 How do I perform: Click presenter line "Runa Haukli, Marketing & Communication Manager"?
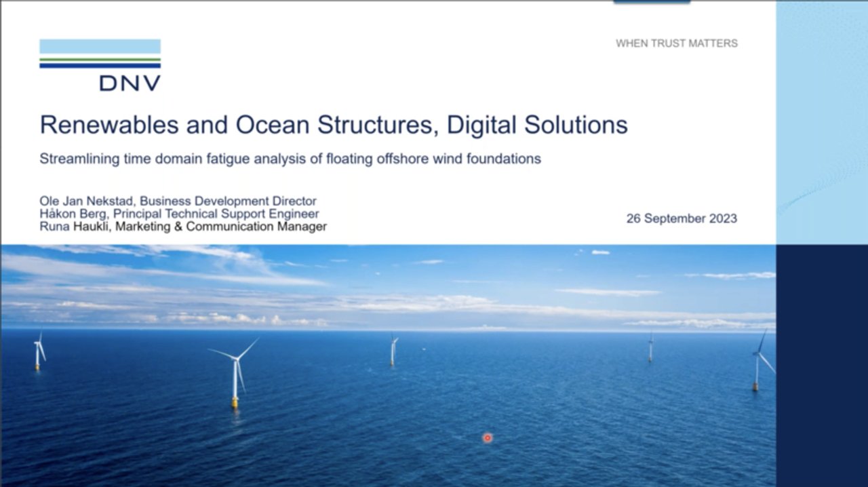183,227
